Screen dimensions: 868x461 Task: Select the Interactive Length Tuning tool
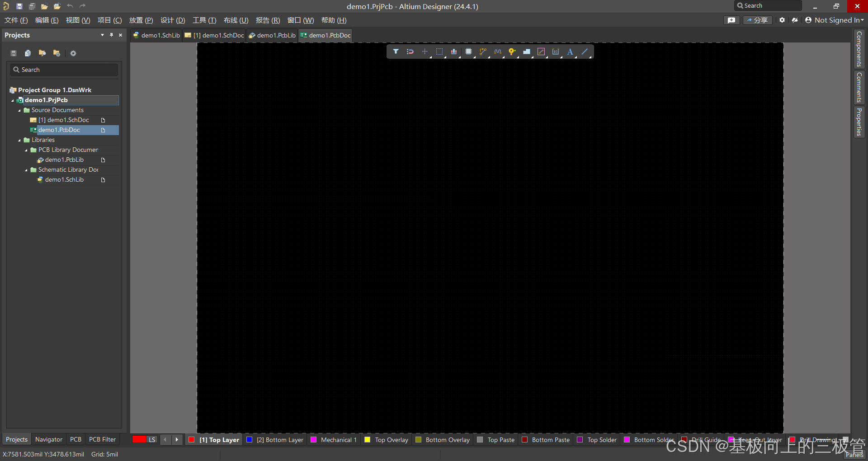point(497,52)
